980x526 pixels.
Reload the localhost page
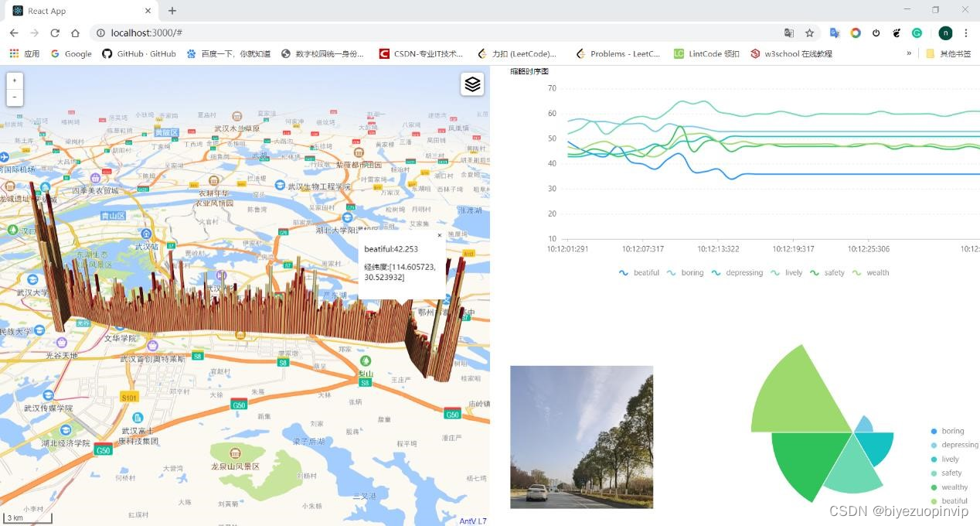click(x=55, y=33)
